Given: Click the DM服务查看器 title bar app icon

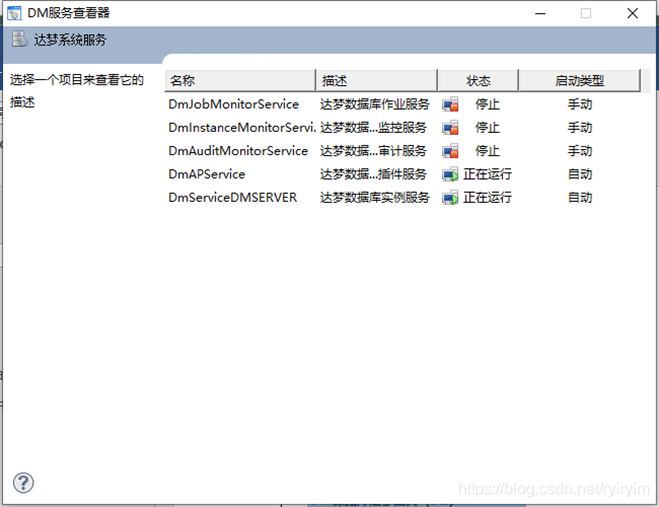Looking at the screenshot, I should (14, 13).
